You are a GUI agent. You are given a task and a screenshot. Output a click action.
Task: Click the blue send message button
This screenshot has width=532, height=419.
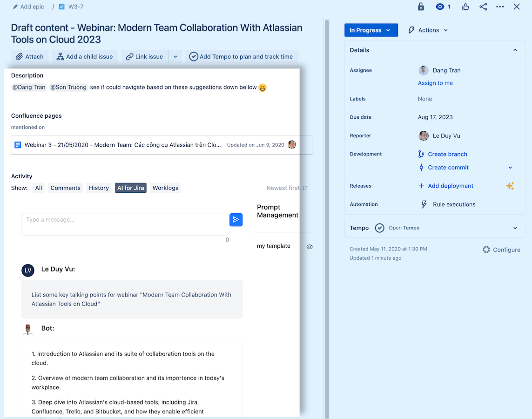[x=236, y=219]
